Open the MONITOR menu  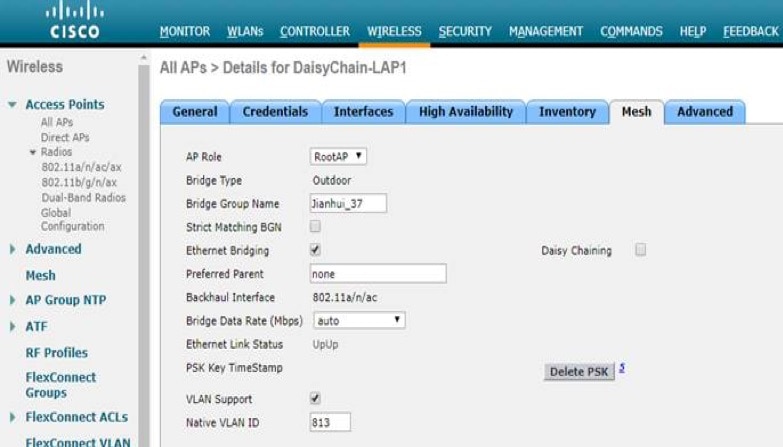click(x=185, y=31)
